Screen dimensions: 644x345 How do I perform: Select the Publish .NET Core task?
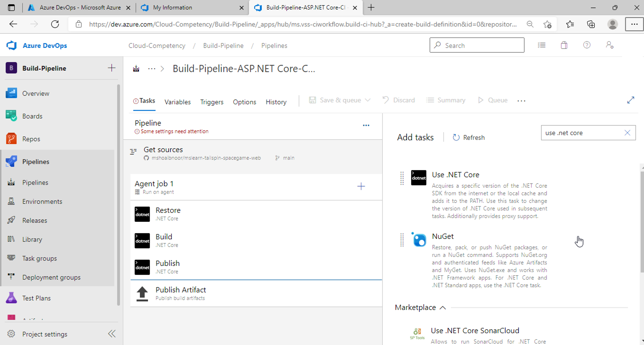click(256, 267)
